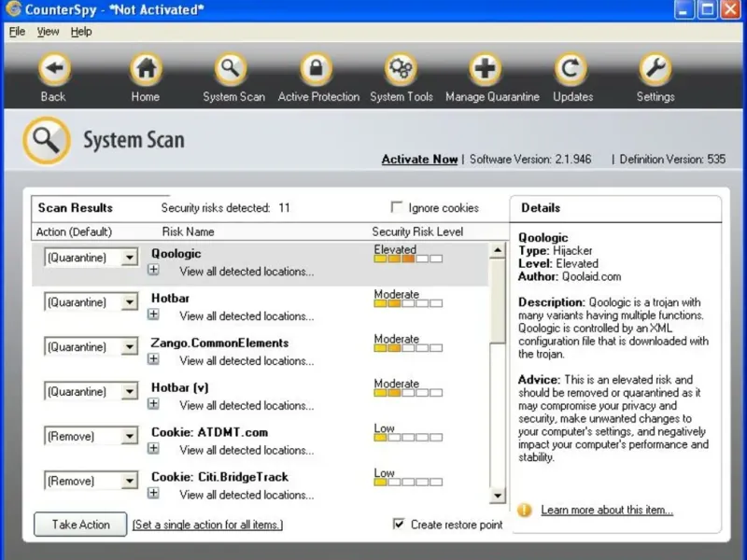Screen dimensions: 747x560
Task: Click the Security Risk Level column header
Action: tap(417, 231)
